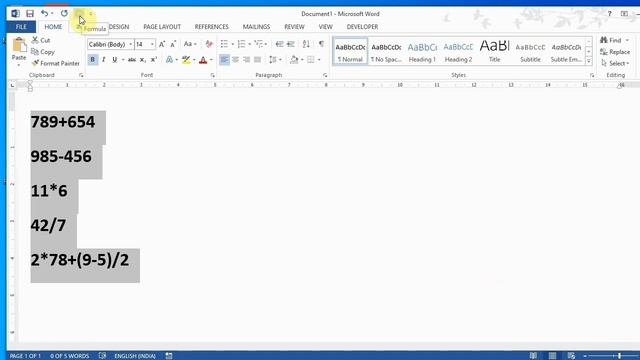Apply bullet list

pos(224,44)
